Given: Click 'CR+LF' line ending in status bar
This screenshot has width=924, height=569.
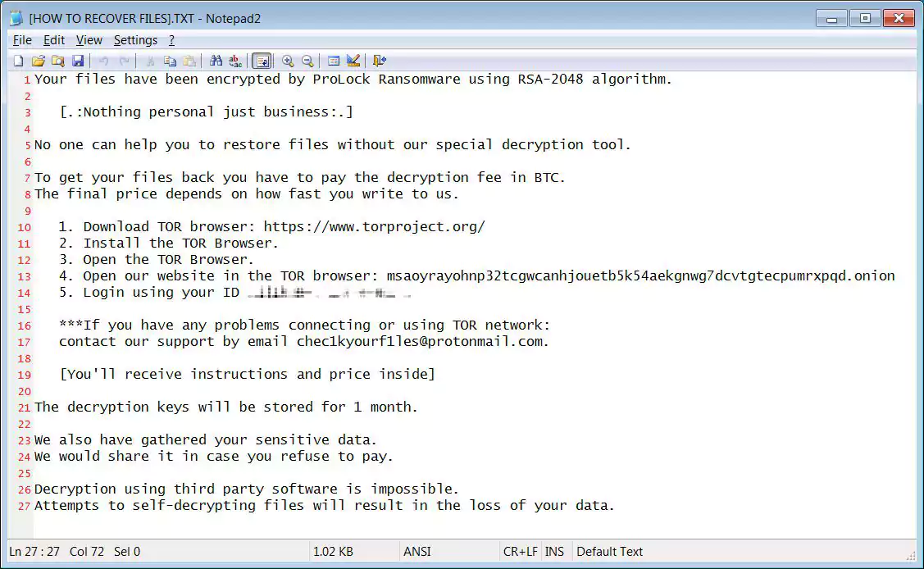Looking at the screenshot, I should pyautogui.click(x=521, y=551).
